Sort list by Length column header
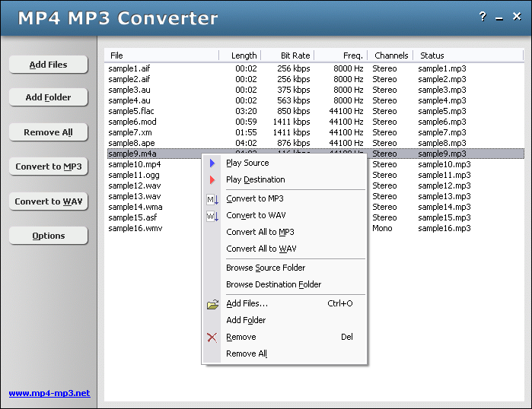 click(241, 55)
